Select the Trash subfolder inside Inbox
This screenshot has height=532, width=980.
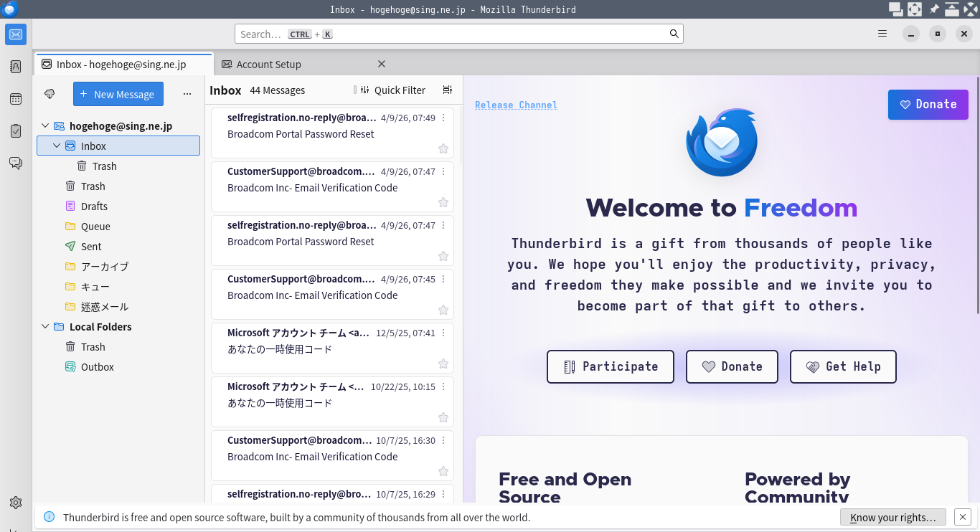(104, 166)
